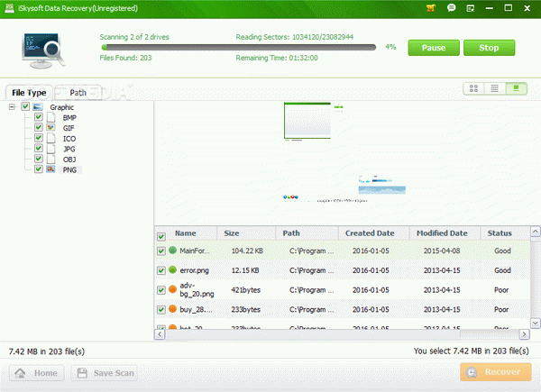The image size is (541, 392).
Task: Click green status dot for MainFor file
Action: tap(173, 251)
